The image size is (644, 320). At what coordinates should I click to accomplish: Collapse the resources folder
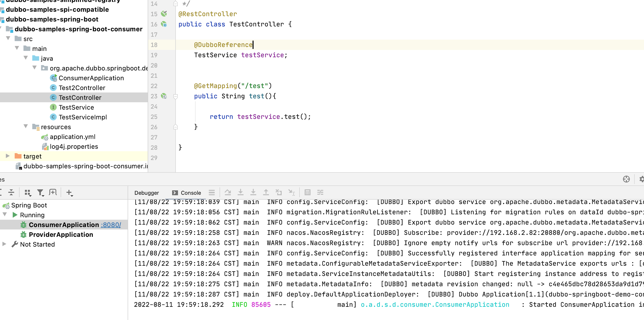[x=26, y=126]
